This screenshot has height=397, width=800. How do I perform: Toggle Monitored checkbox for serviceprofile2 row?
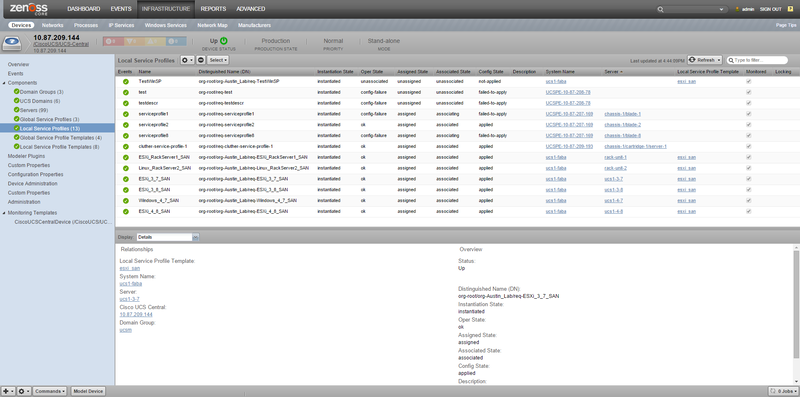click(748, 125)
